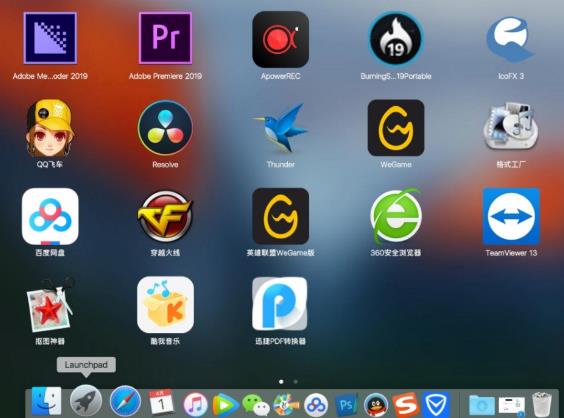The width and height of the screenshot is (564, 418).
Task: Click the colorful pinwheel Dock icon
Action: [286, 404]
